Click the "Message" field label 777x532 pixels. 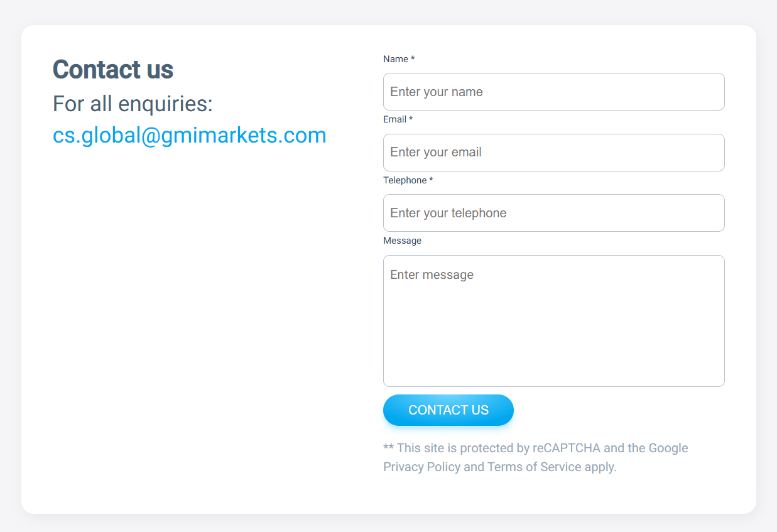pyautogui.click(x=402, y=241)
